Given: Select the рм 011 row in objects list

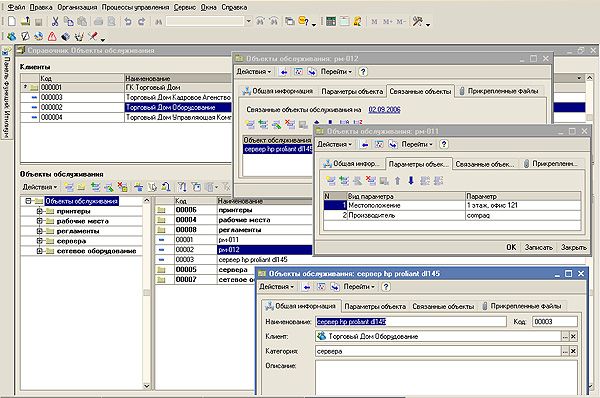Looking at the screenshot, I should 233,240.
